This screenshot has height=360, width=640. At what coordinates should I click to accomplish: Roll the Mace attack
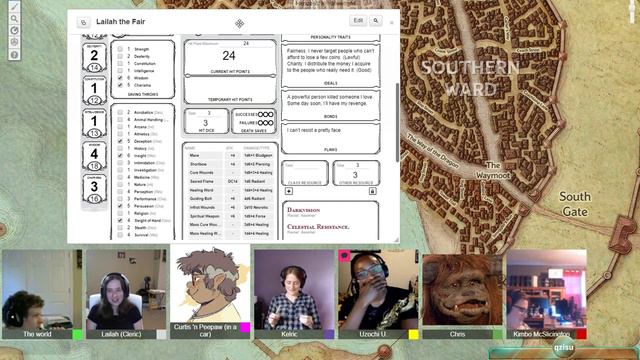point(195,156)
